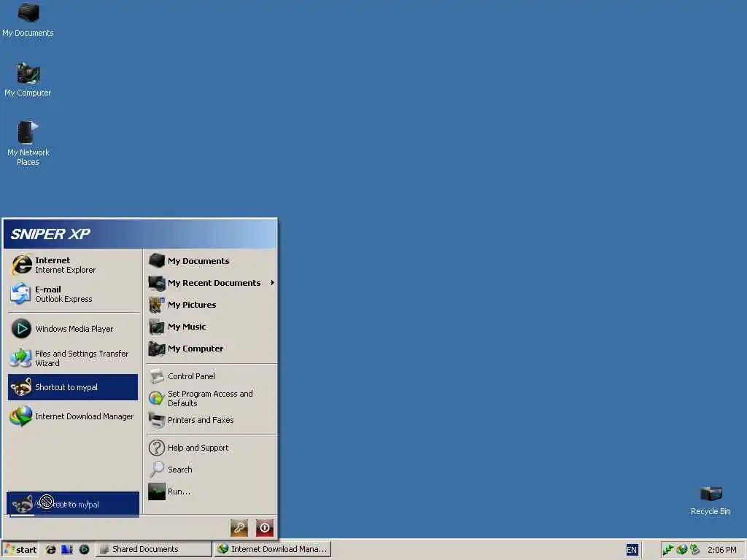
Task: Click the third system tray icon
Action: click(x=695, y=550)
